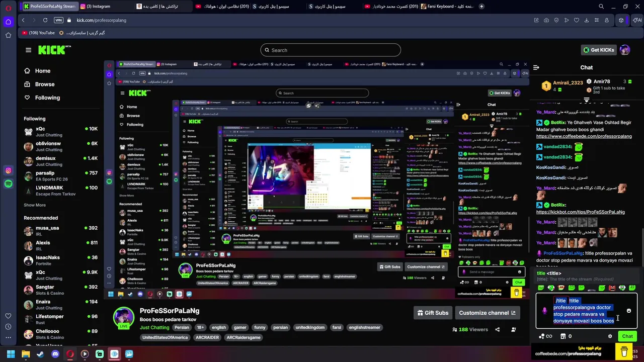Send message with green Chat button
This screenshot has width=644, height=362.
tap(627, 336)
